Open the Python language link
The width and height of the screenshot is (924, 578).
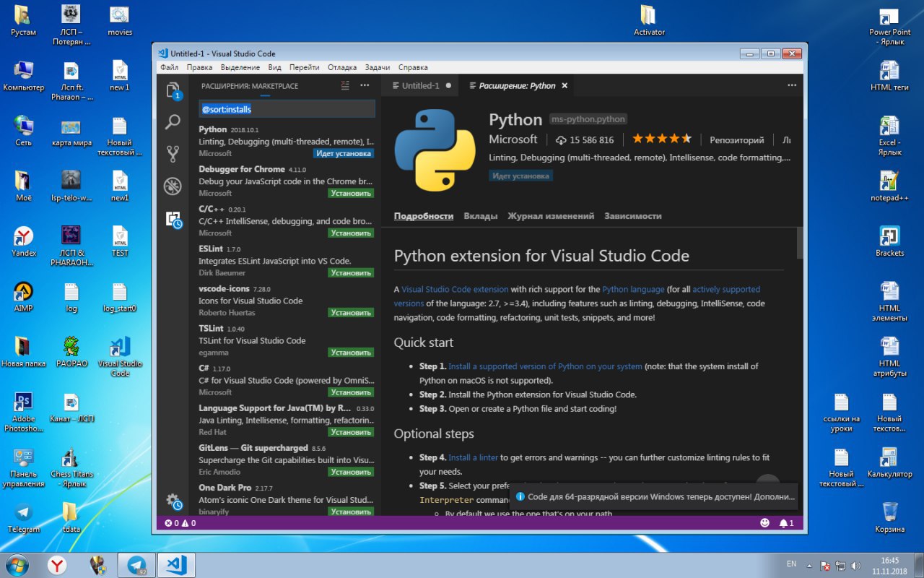[633, 289]
